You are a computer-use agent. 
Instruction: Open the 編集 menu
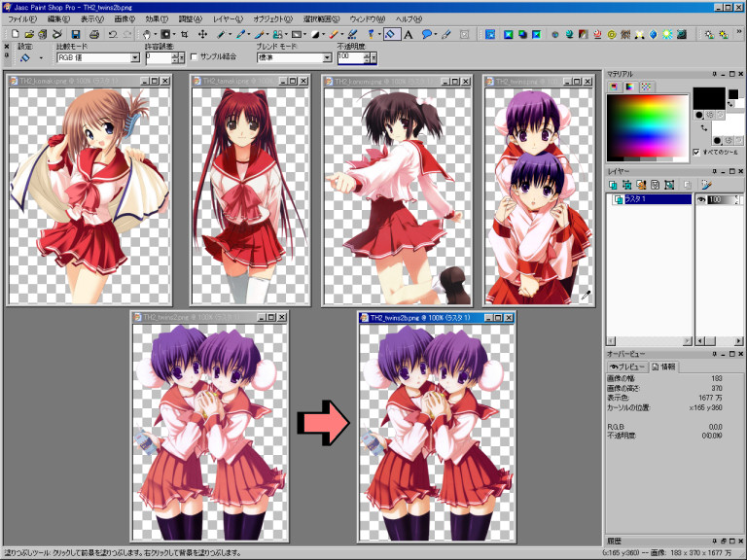pyautogui.click(x=58, y=19)
